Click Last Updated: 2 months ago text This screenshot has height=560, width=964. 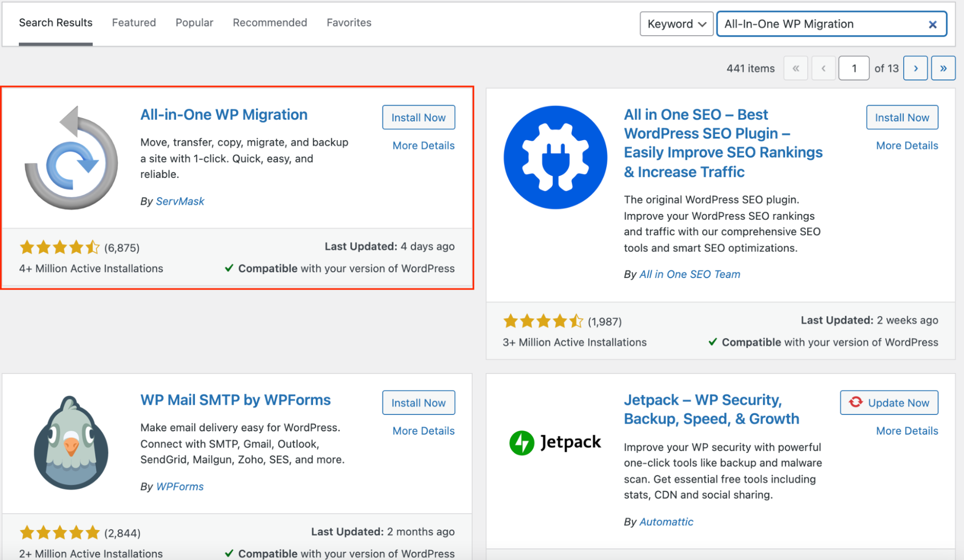383,532
